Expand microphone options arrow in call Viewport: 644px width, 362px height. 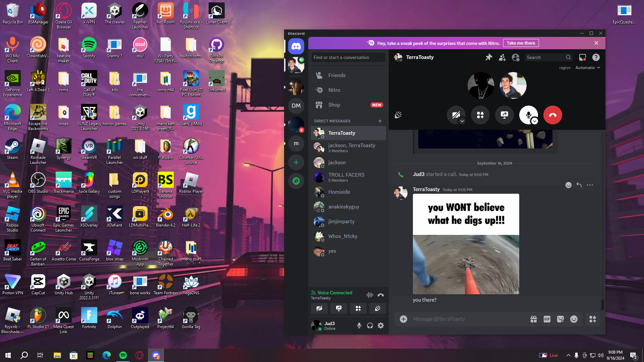[535, 121]
